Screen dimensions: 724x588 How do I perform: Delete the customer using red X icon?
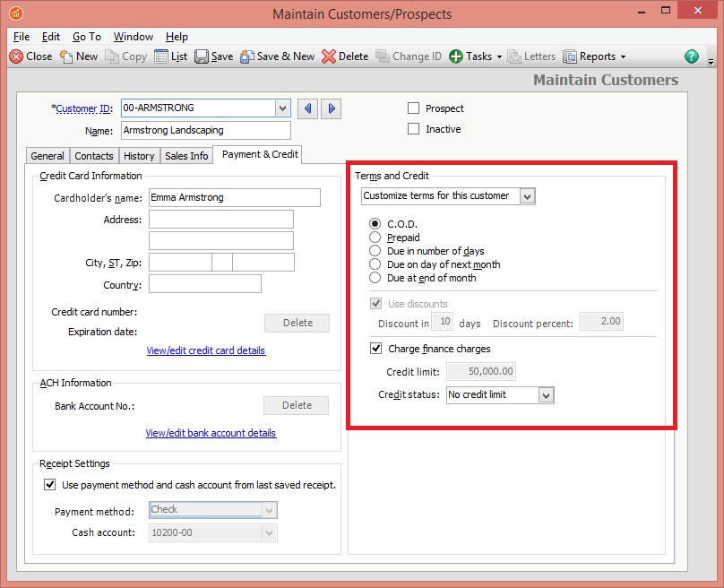tap(329, 56)
